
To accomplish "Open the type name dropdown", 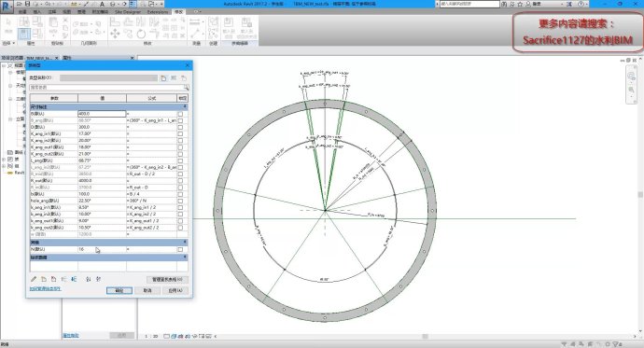I will click(x=108, y=78).
